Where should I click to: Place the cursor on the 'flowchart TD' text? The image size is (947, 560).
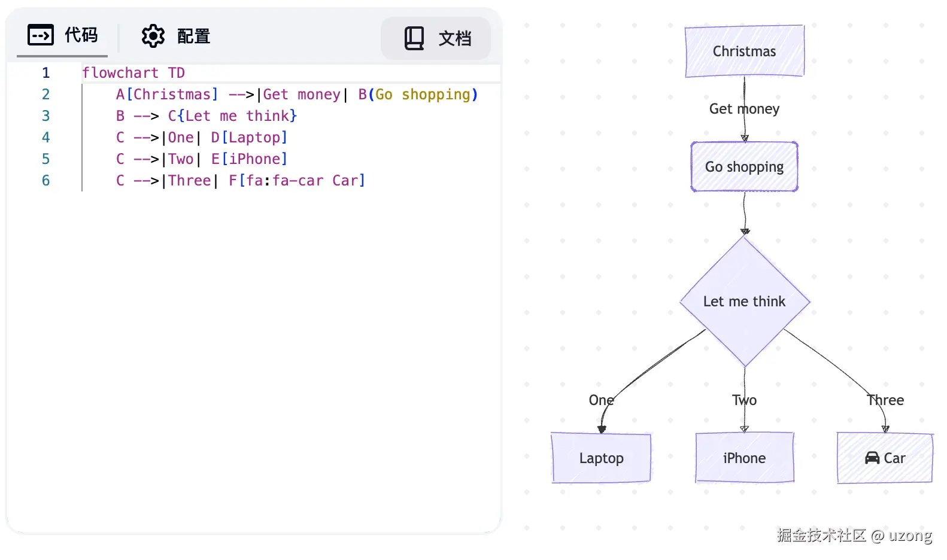tap(133, 73)
